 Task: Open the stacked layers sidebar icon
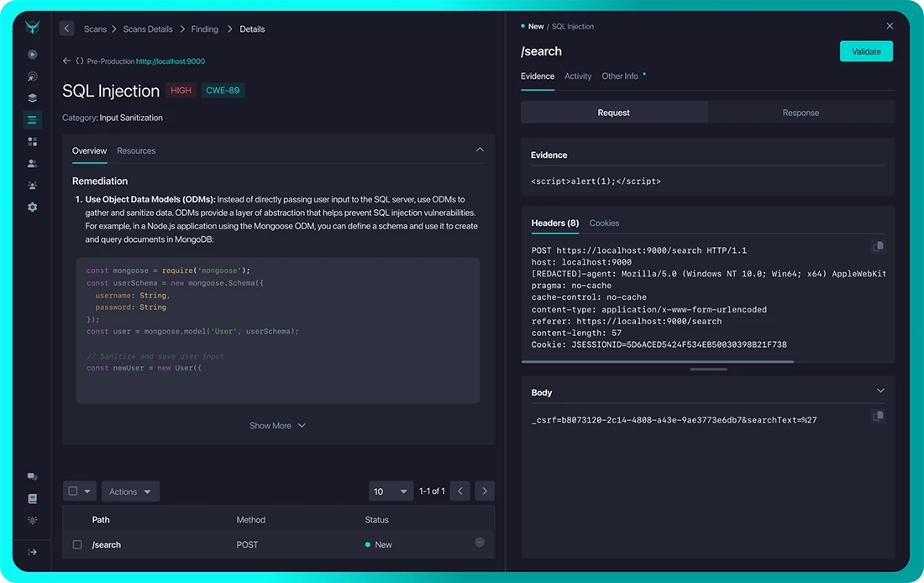pos(33,97)
